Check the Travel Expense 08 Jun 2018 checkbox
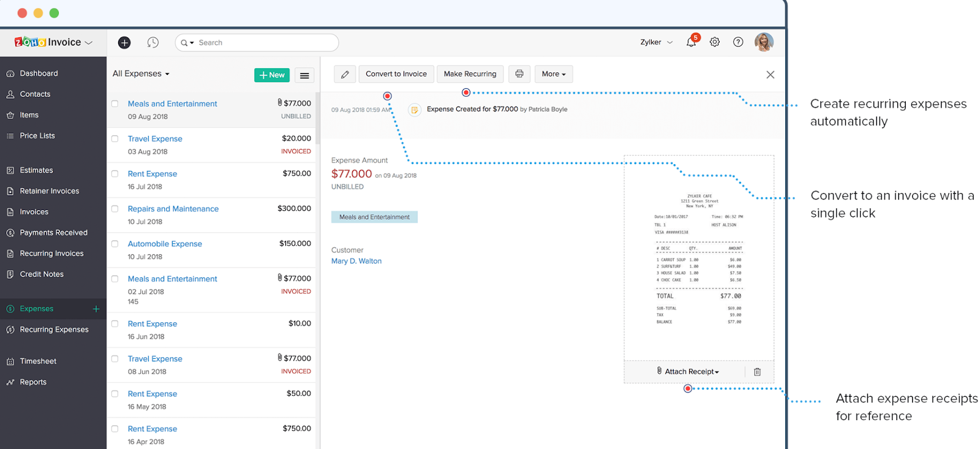The height and width of the screenshot is (449, 980). coord(115,358)
